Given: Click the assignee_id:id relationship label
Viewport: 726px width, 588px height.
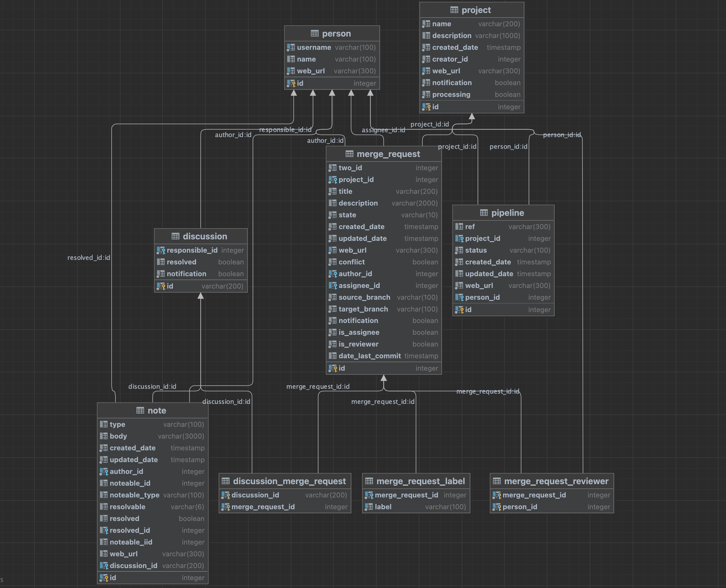Looking at the screenshot, I should coord(383,130).
